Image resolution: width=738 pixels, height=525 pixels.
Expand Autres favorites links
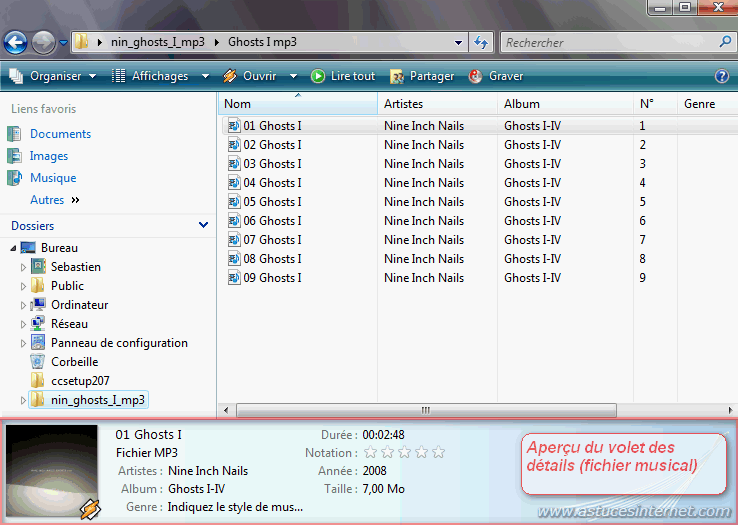click(x=55, y=200)
